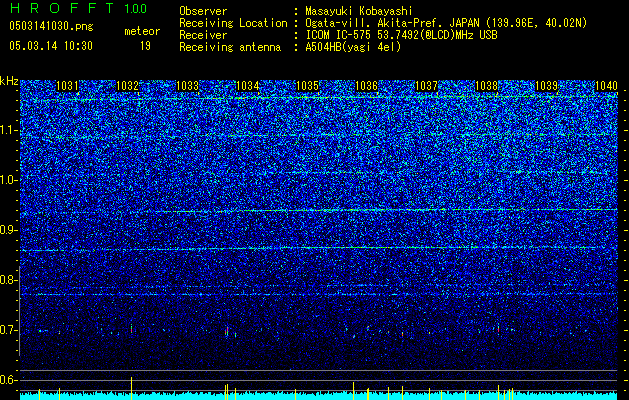Image resolution: width=629 pixels, height=400 pixels.
Task: Click the red meteor echo beneath the 1032 marker
Action: pyautogui.click(x=131, y=329)
